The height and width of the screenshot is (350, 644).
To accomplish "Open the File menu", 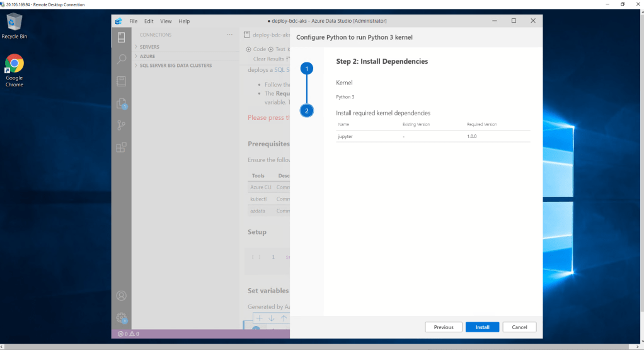I will coord(133,21).
